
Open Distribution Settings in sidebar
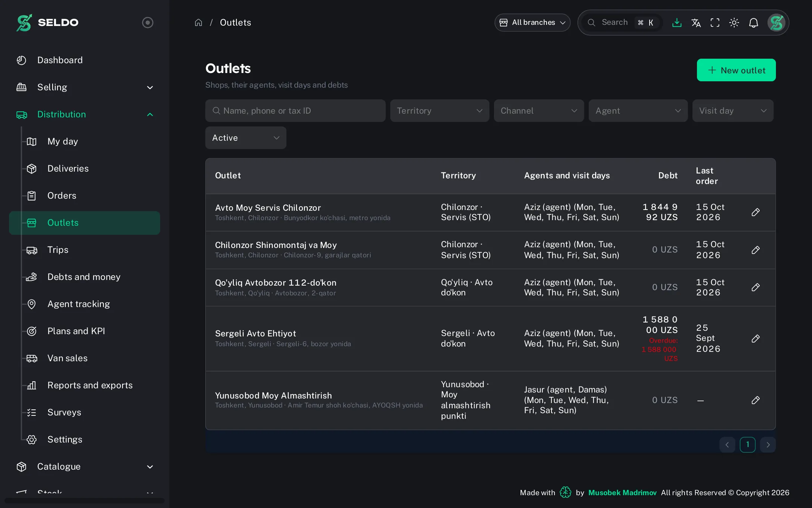pyautogui.click(x=85, y=440)
